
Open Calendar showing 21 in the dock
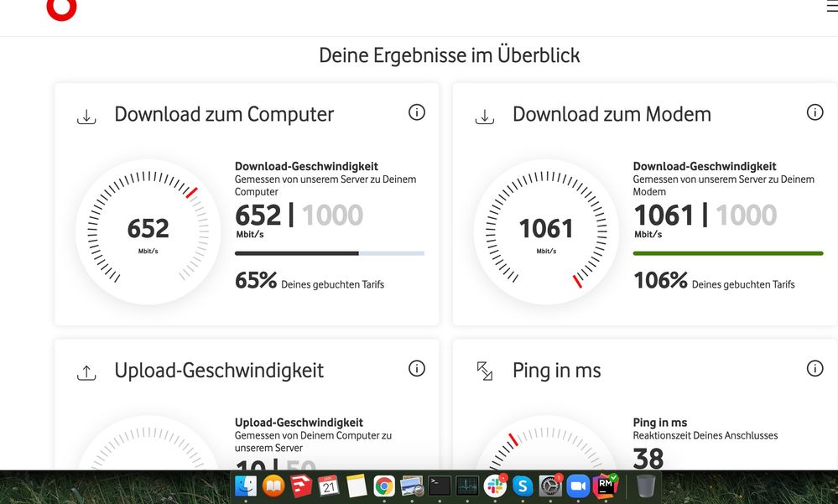tap(329, 486)
